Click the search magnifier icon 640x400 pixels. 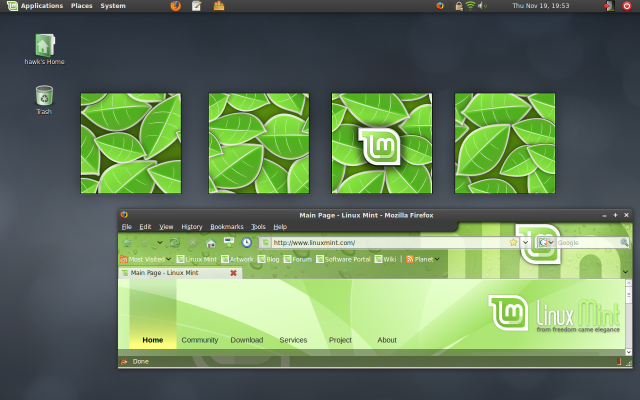click(624, 242)
